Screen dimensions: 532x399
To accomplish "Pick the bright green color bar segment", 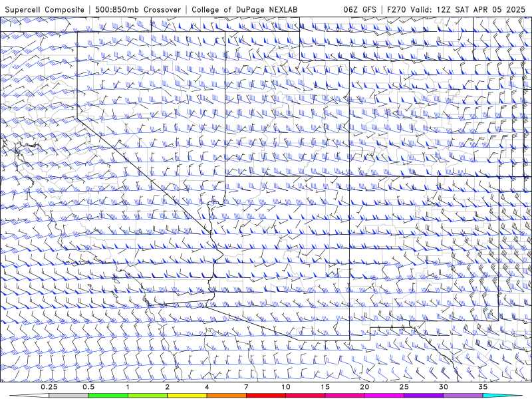I will click(x=108, y=396).
